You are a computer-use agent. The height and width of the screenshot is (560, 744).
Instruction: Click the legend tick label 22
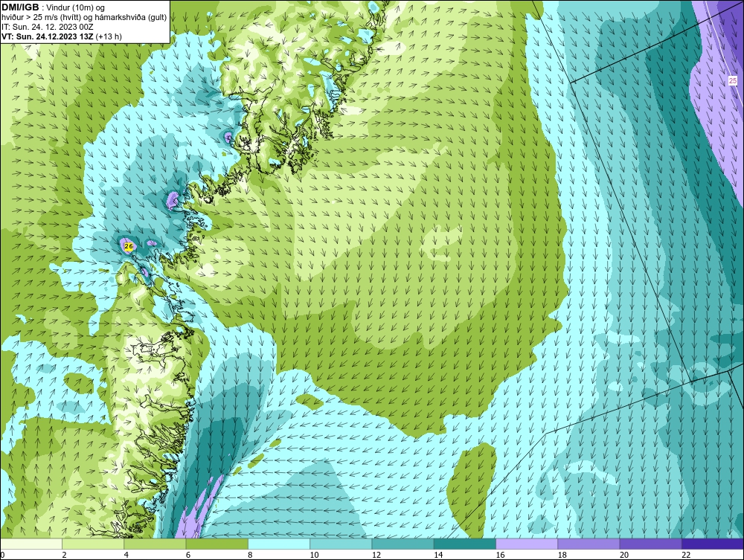686,555
